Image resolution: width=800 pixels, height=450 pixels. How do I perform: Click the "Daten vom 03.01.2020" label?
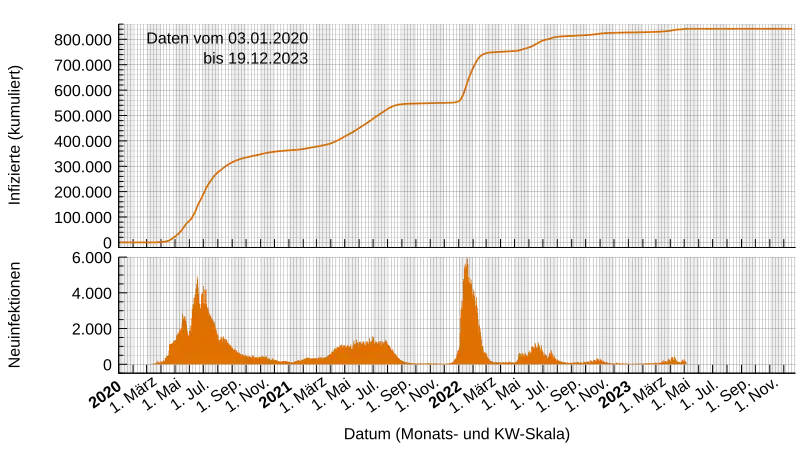coord(228,38)
